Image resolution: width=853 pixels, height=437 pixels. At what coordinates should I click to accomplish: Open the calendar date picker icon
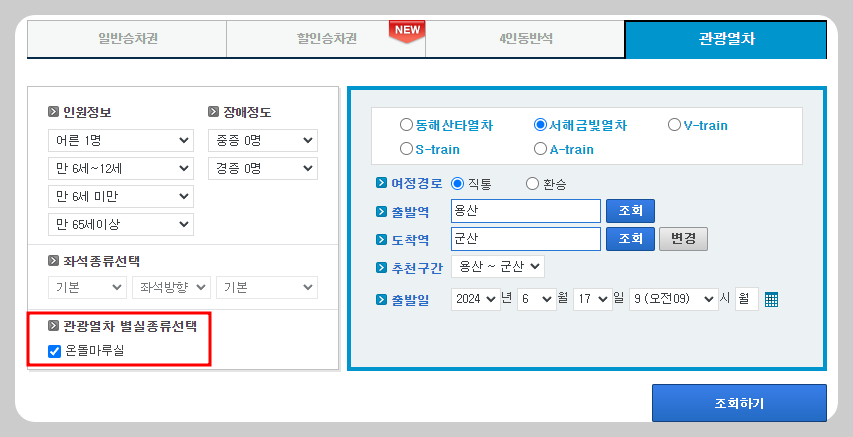771,299
